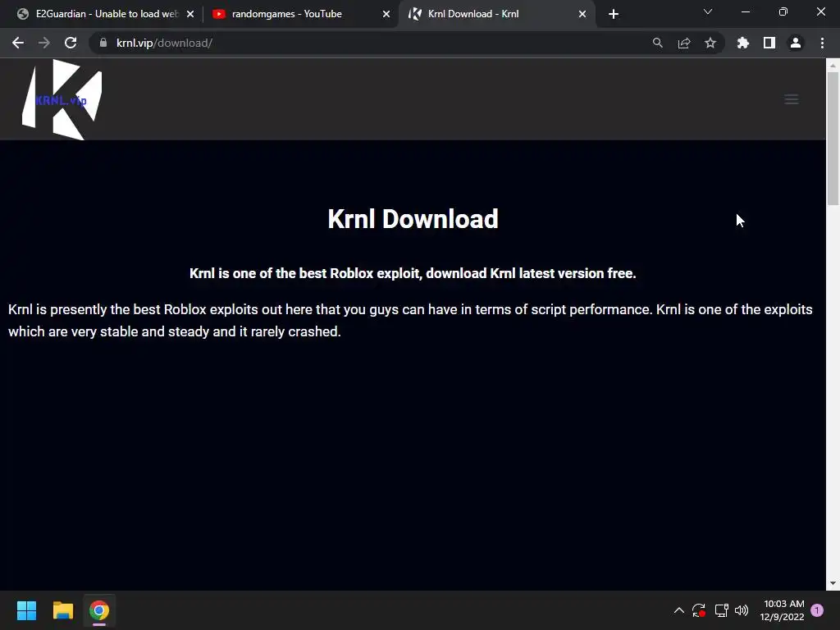Open the network tray icon

[722, 610]
